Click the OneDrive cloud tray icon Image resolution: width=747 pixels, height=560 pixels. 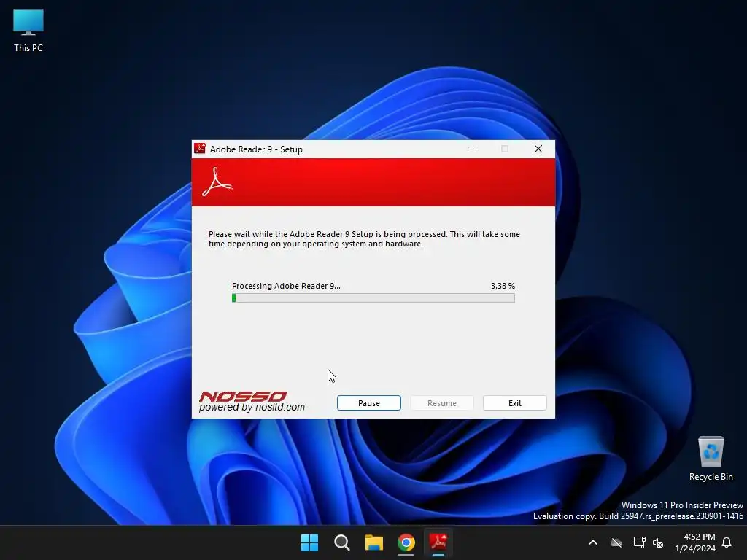pos(616,542)
